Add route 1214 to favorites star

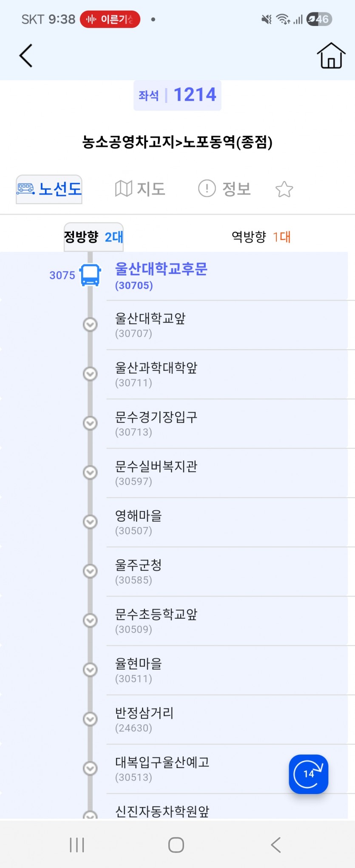click(284, 189)
